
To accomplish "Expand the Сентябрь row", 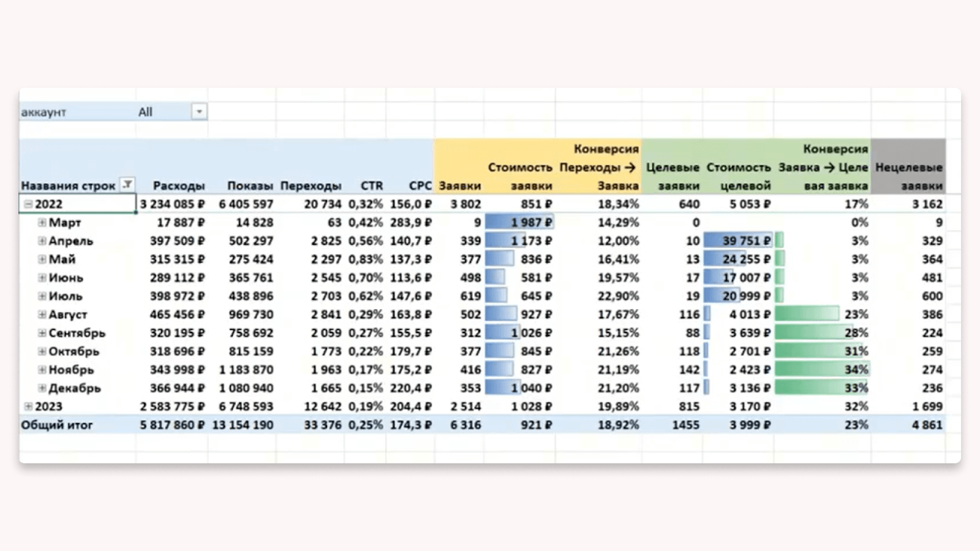I will tap(42, 332).
